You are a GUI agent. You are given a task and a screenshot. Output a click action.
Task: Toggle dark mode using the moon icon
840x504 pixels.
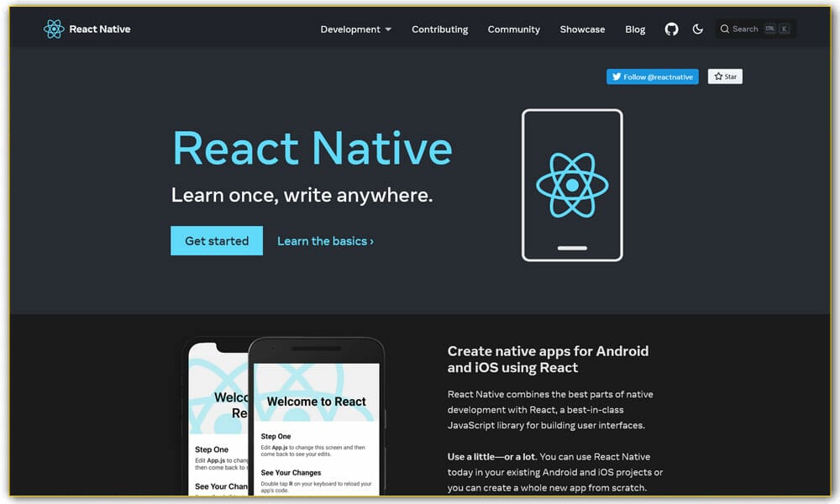pyautogui.click(x=698, y=29)
